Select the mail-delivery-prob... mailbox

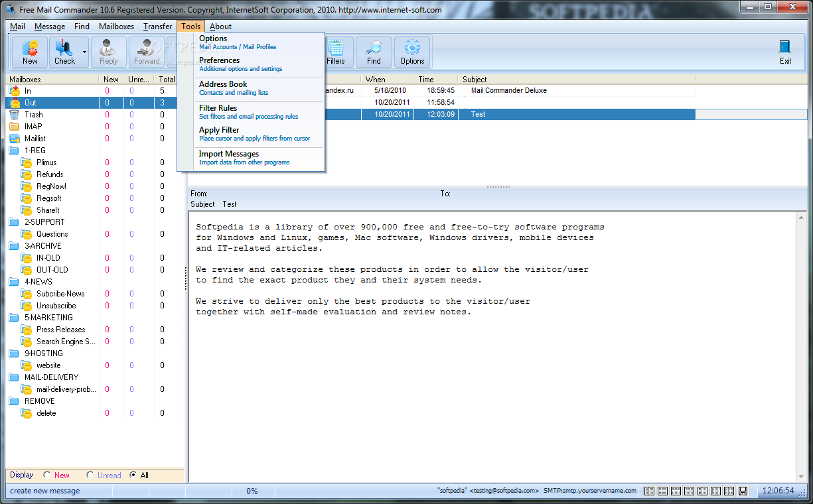point(66,389)
